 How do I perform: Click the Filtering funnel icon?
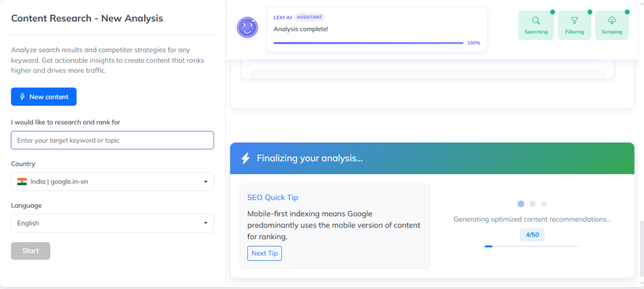(x=574, y=21)
